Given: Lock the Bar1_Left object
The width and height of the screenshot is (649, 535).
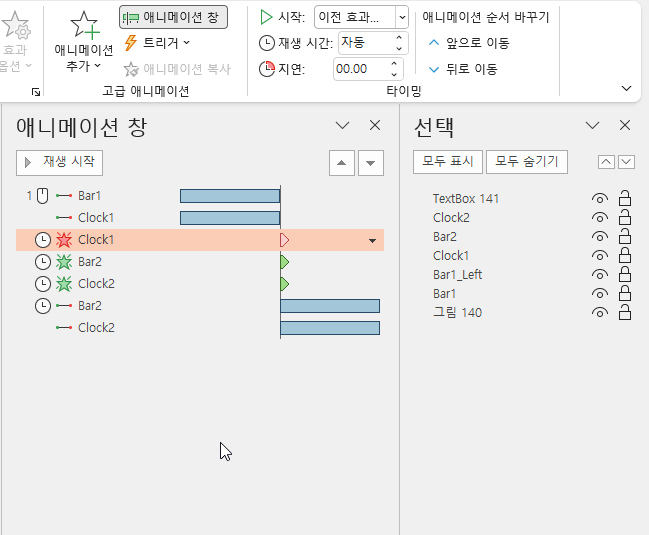Looking at the screenshot, I should 625,274.
